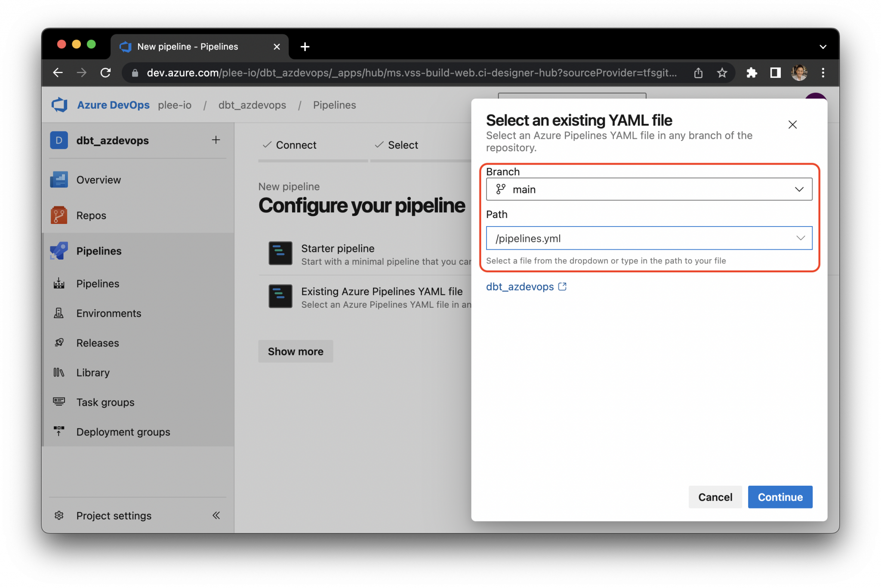This screenshot has height=588, width=881.
Task: Open the Path dropdown chevron
Action: click(800, 238)
